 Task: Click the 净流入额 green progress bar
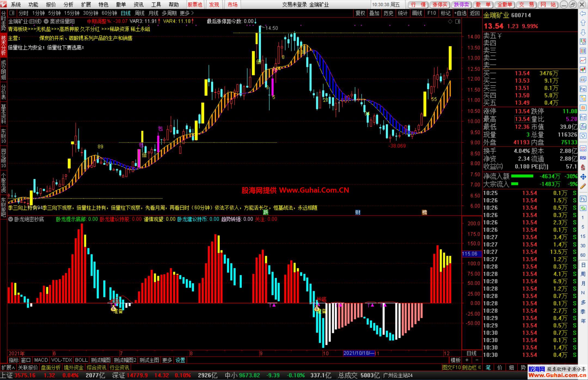pos(522,176)
